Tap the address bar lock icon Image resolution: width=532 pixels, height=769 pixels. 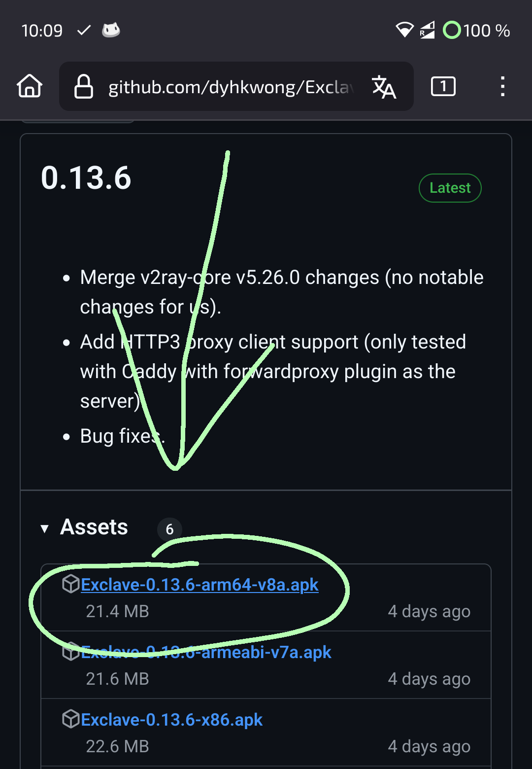pyautogui.click(x=84, y=87)
